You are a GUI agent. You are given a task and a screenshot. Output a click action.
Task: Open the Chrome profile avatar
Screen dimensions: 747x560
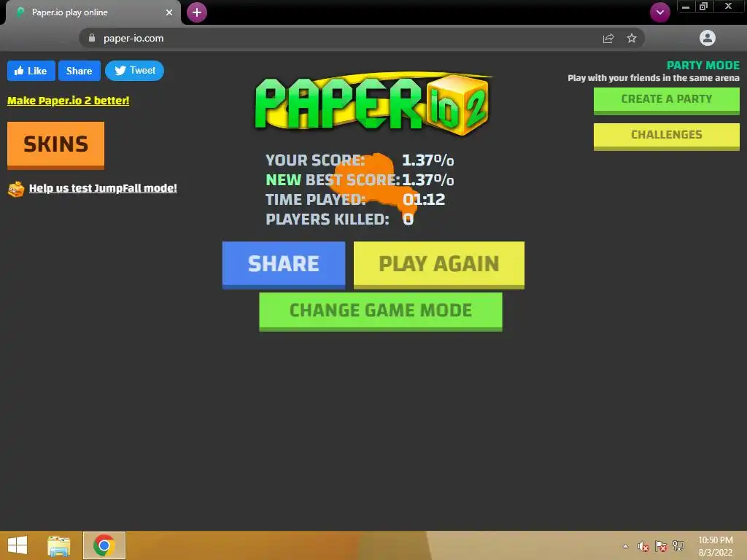[x=708, y=38]
